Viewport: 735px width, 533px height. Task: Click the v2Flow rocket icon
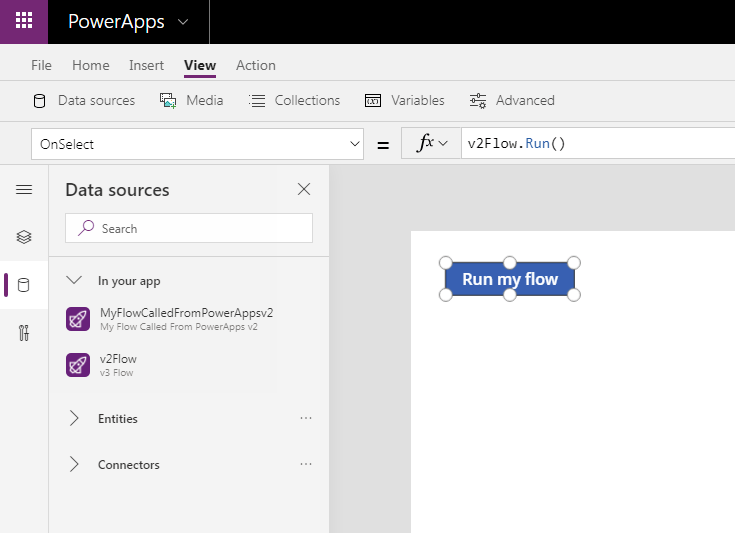point(78,365)
